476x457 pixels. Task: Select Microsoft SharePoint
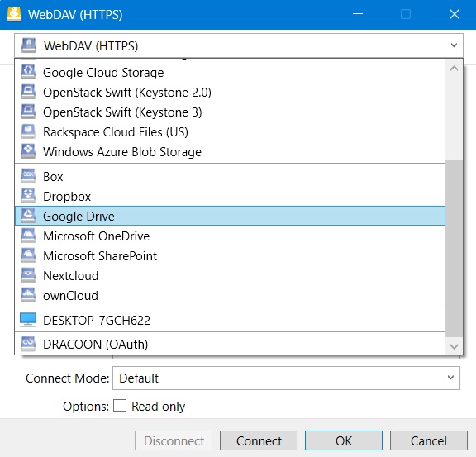[x=230, y=255]
